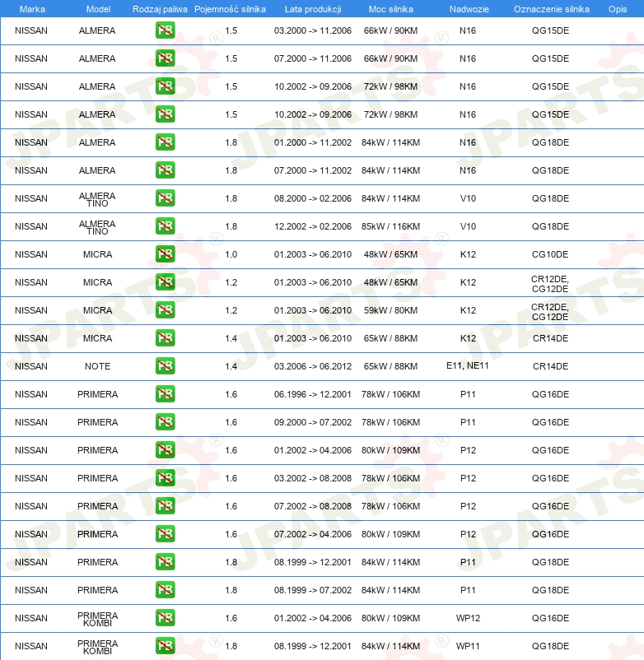This screenshot has width=644, height=660.
Task: Click the Model column header
Action: tap(98, 9)
